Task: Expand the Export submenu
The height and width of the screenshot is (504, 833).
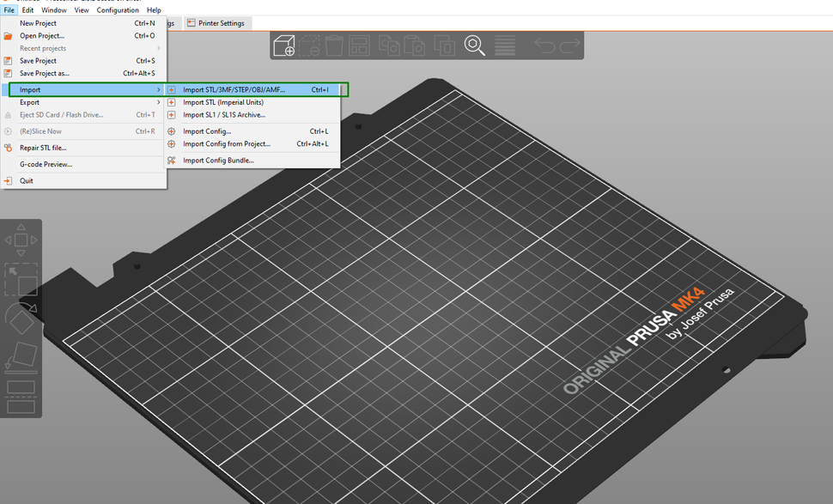Action: (30, 102)
